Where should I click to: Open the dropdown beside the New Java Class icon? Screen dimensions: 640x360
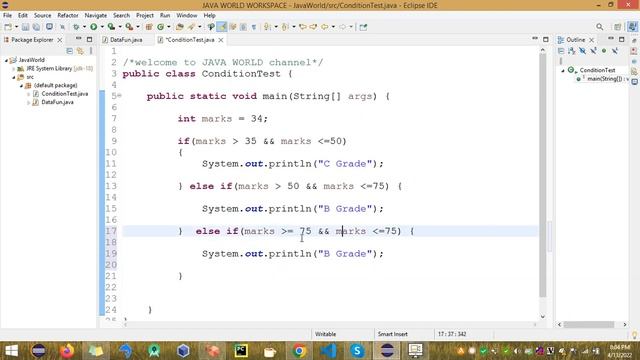169,27
